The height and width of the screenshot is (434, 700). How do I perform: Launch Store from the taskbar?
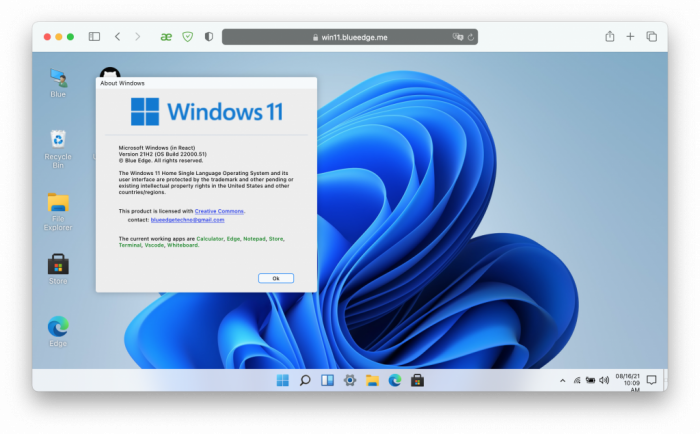click(417, 380)
